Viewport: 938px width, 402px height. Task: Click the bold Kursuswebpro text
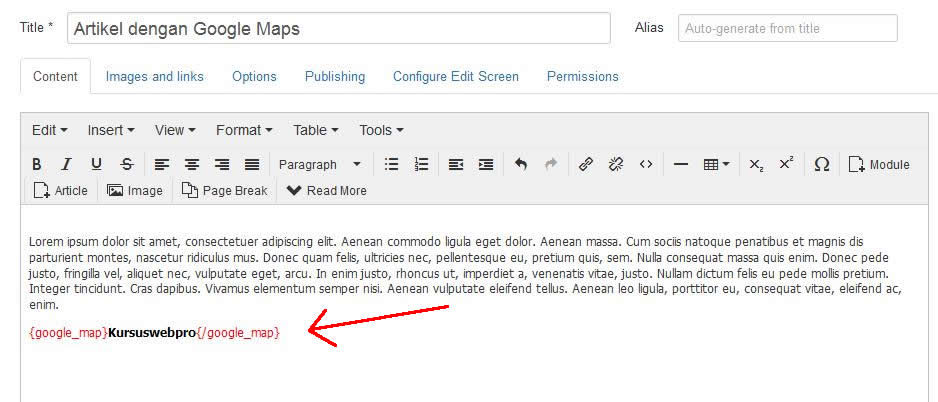click(152, 333)
